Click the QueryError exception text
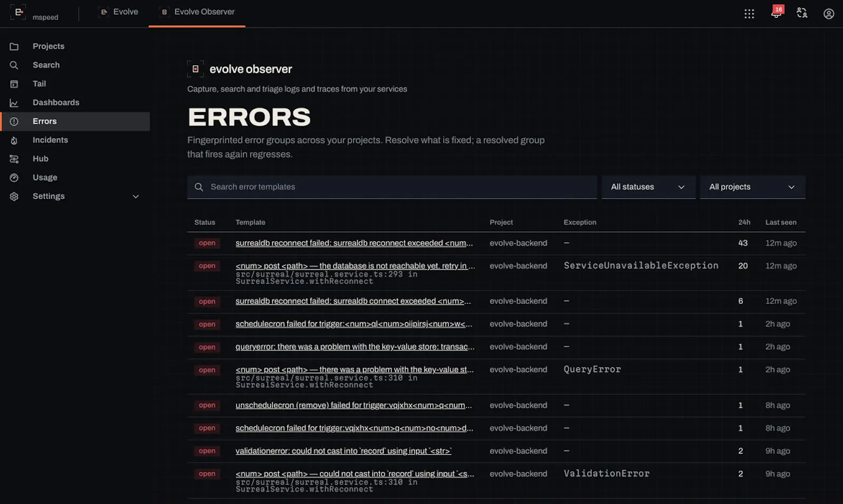This screenshot has width=843, height=504. [592, 369]
